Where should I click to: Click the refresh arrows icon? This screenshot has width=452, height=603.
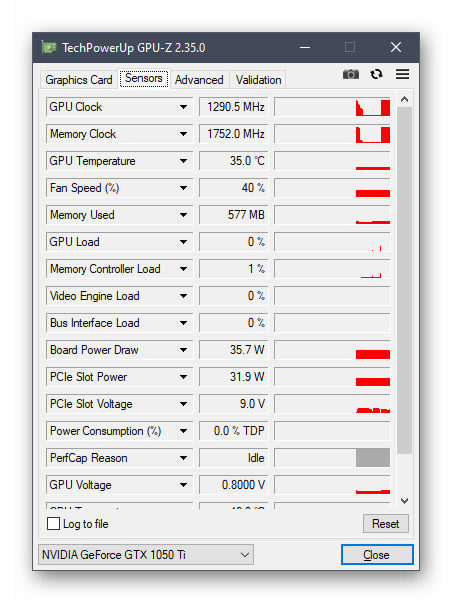(x=376, y=74)
